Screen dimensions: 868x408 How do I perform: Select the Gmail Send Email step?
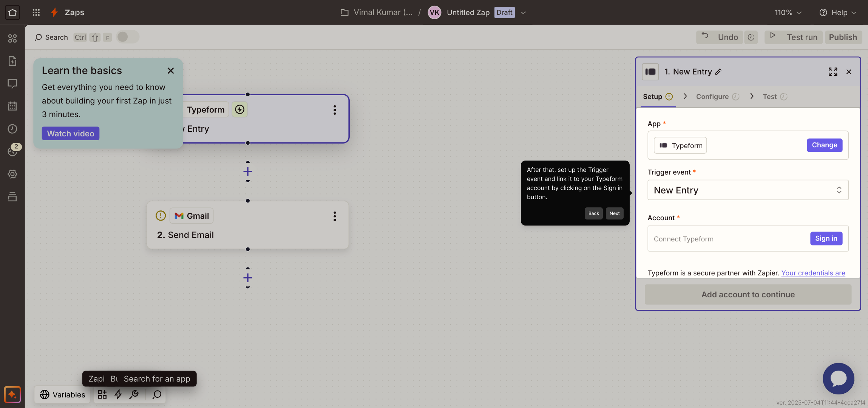248,225
